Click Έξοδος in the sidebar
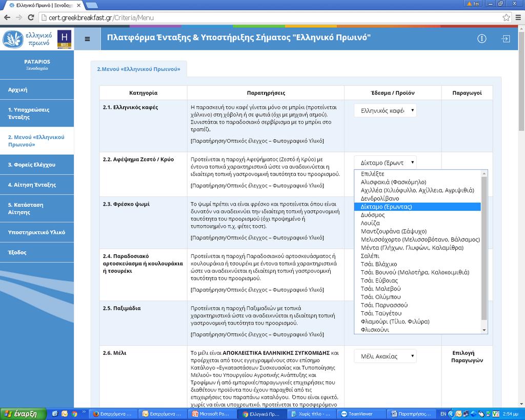The image size is (525, 420). pos(37,252)
